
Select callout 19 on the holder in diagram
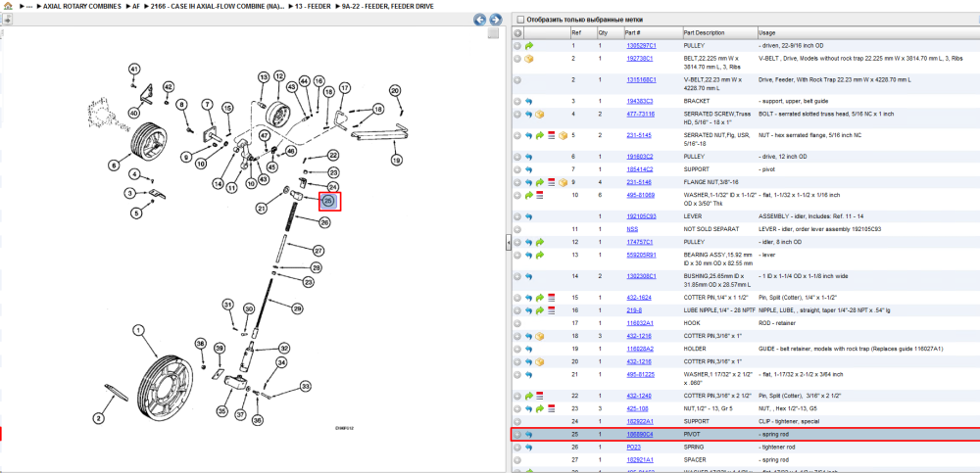click(396, 160)
